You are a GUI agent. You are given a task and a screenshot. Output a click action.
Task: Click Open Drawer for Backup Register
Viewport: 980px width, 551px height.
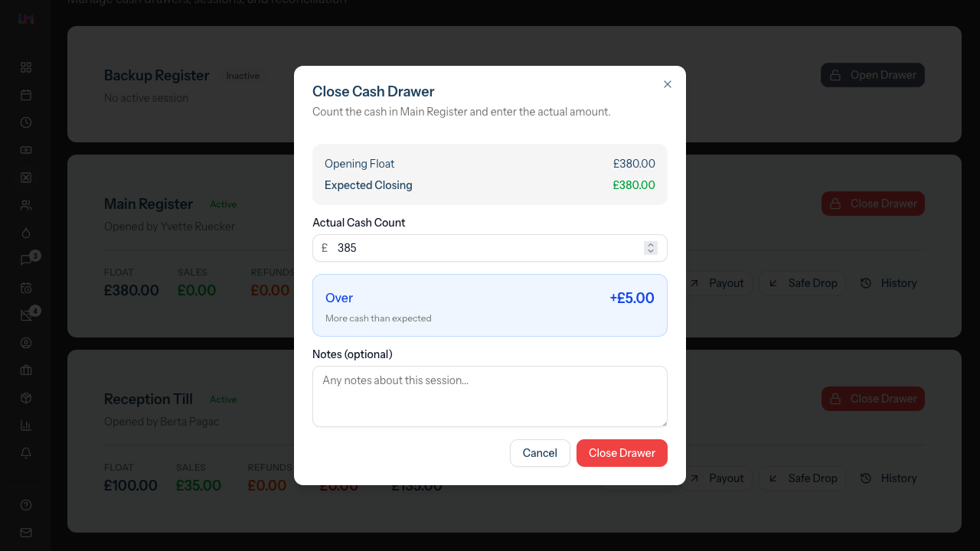click(x=873, y=75)
